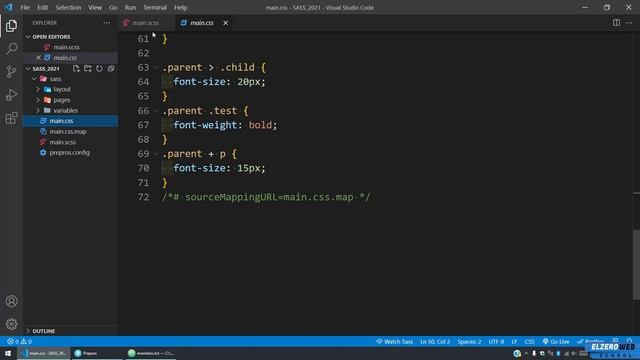Screen dimensions: 640x360
Task: Click the editor vertical scrollbar thumb
Action: tap(636, 264)
